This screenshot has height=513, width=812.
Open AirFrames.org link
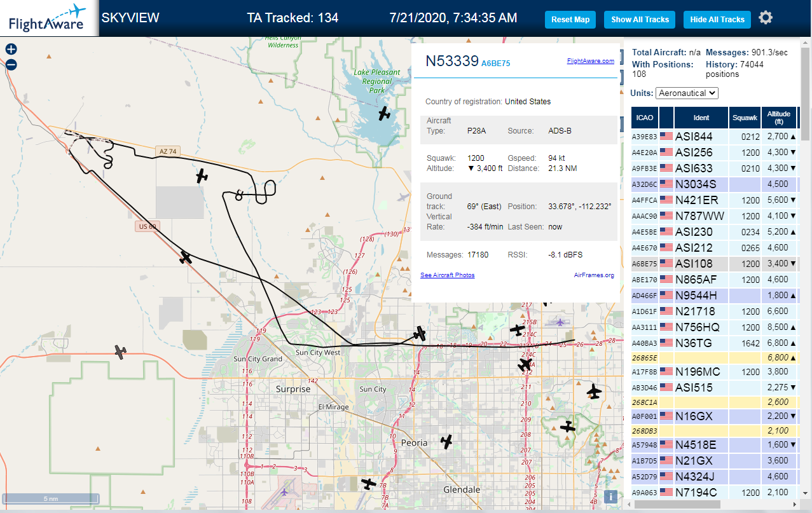tap(594, 275)
